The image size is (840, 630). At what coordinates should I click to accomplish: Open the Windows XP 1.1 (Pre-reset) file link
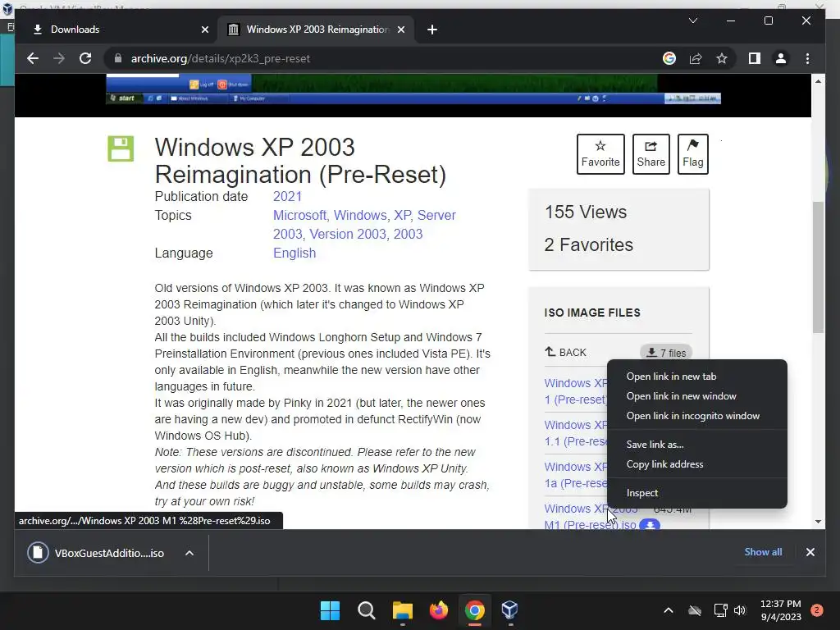coord(575,433)
